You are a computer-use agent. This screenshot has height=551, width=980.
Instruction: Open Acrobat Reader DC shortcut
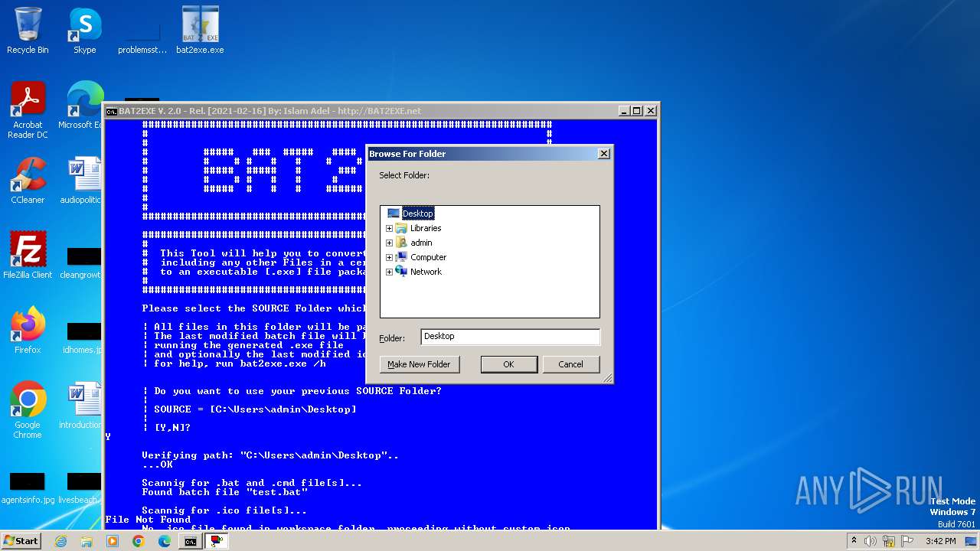(28, 109)
